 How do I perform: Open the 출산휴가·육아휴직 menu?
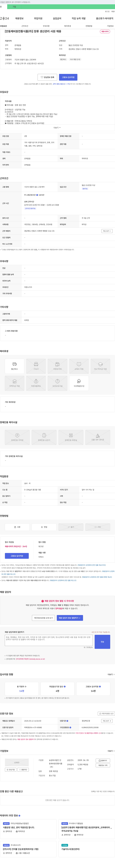(105, 19)
